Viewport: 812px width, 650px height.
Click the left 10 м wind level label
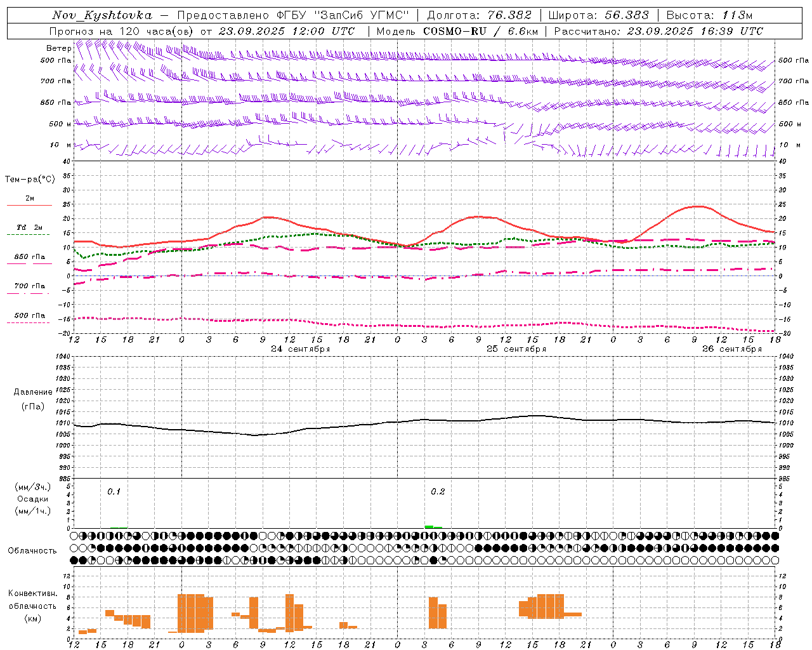point(61,145)
